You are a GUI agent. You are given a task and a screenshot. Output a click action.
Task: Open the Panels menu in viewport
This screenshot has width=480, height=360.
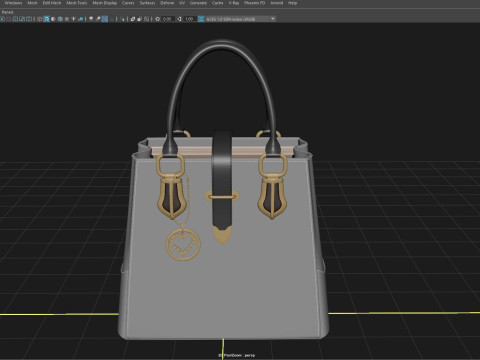coord(7,12)
